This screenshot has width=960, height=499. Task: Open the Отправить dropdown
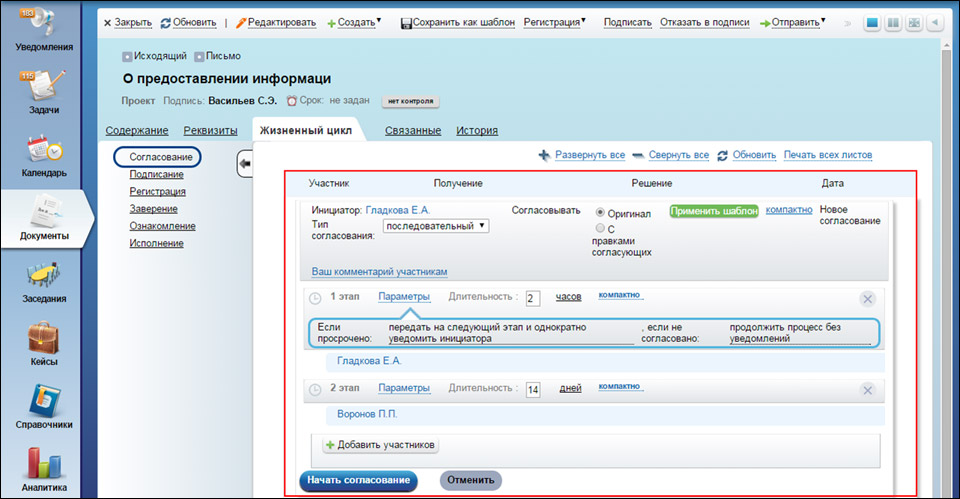pos(793,23)
